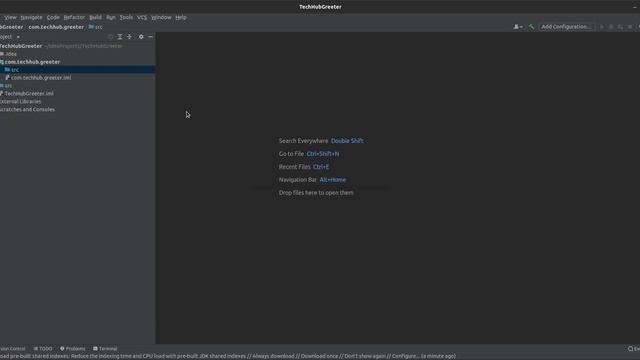Click Always download link in status message

point(273,356)
